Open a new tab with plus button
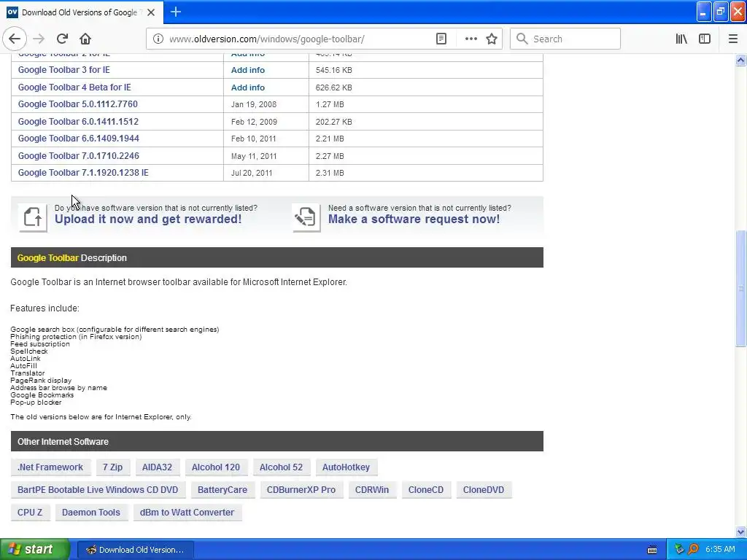The image size is (747, 560). (x=176, y=12)
